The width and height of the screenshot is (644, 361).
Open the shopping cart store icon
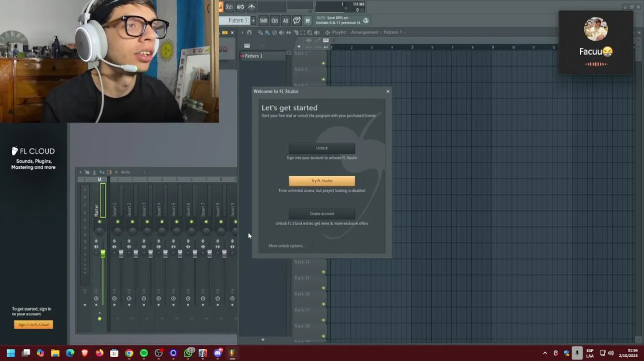[x=308, y=21]
